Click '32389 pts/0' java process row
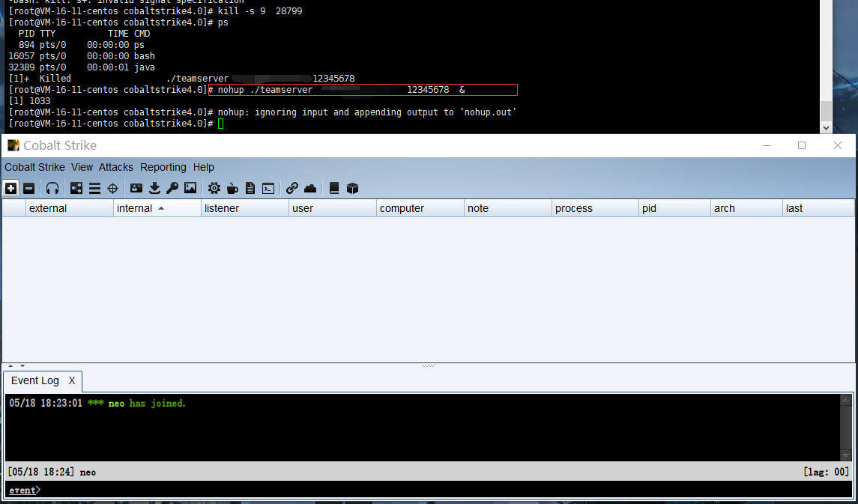The width and height of the screenshot is (858, 504). pos(82,67)
